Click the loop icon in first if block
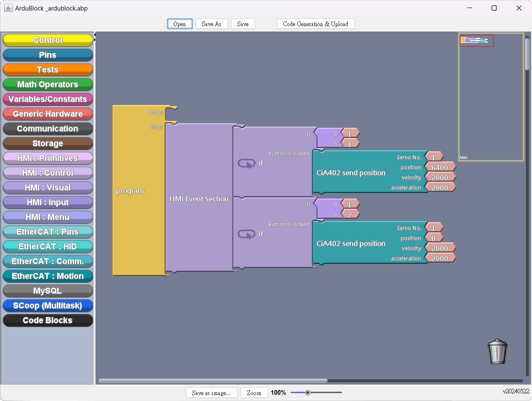The height and width of the screenshot is (401, 532). point(247,163)
